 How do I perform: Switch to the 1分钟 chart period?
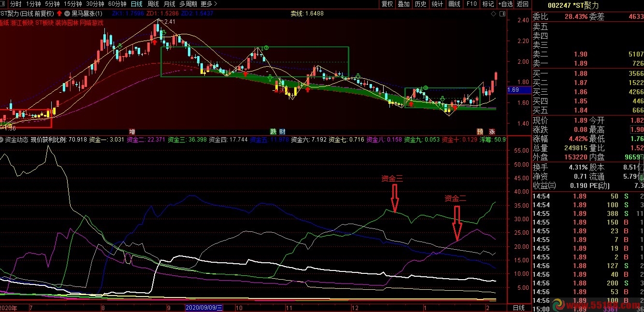pyautogui.click(x=33, y=4)
